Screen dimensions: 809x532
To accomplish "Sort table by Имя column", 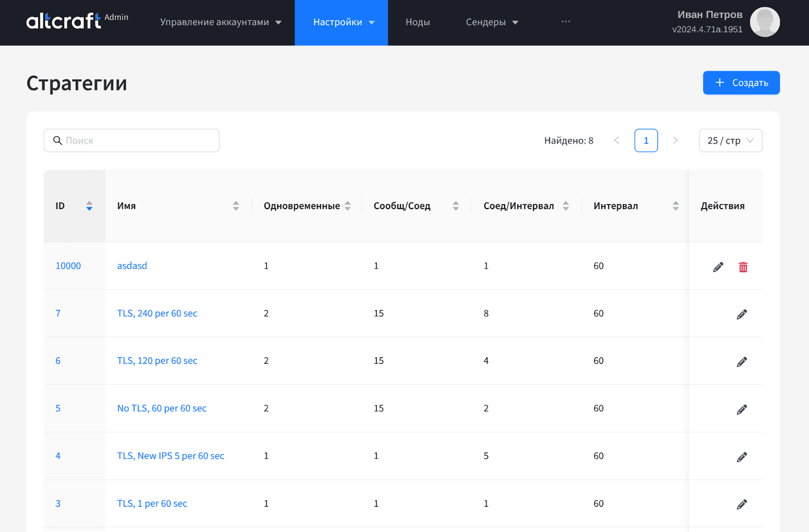I will (236, 206).
